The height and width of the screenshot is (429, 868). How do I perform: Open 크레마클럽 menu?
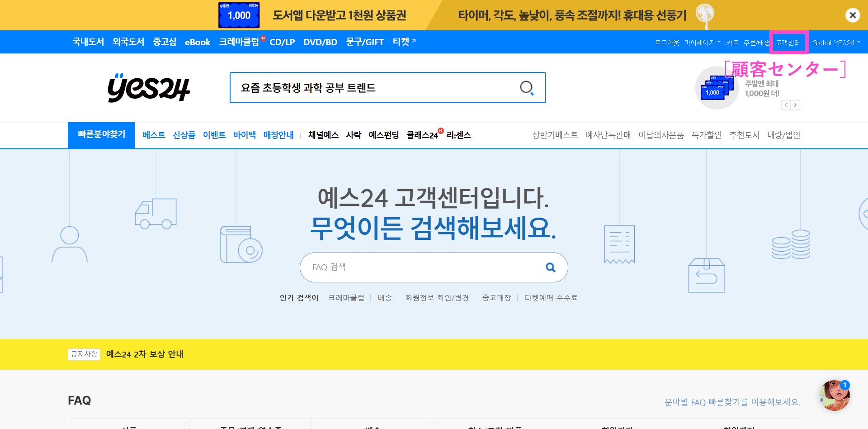coord(239,42)
